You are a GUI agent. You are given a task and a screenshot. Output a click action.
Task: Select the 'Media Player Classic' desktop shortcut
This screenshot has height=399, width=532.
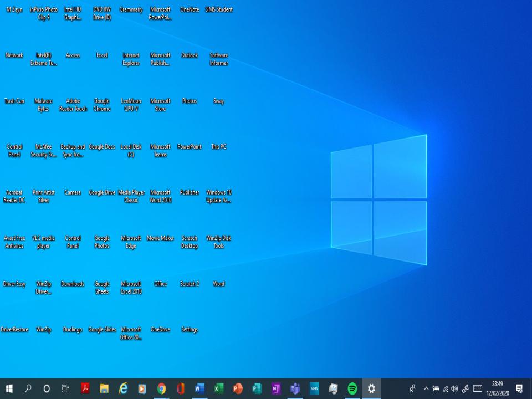click(x=131, y=196)
